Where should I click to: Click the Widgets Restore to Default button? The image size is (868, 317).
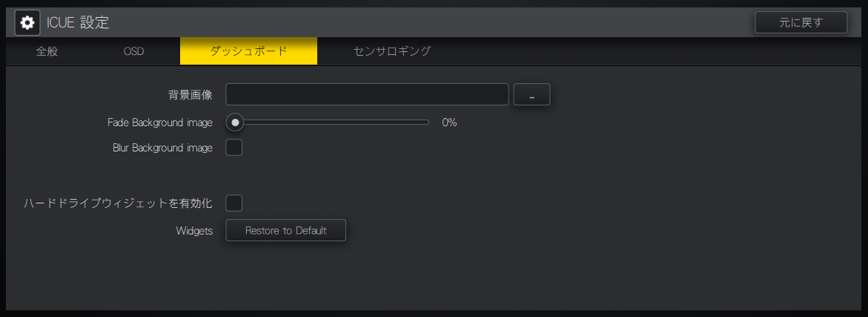pos(285,231)
